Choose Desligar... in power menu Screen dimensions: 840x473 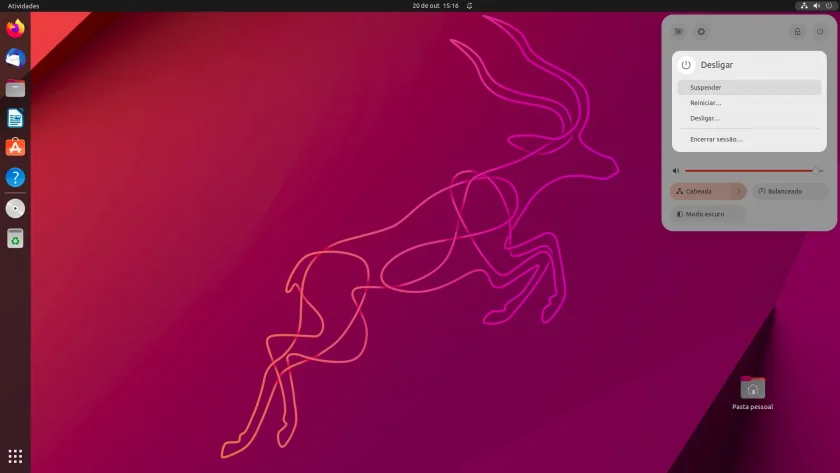coord(749,118)
